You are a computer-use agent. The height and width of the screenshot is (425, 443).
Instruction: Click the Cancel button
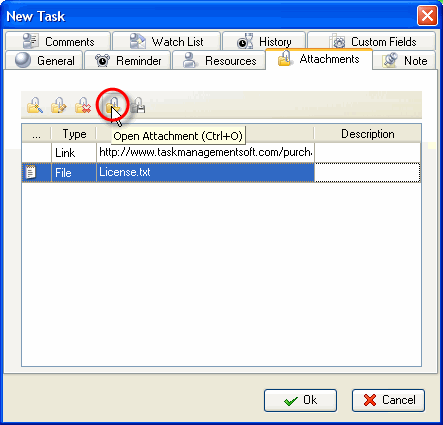[388, 400]
